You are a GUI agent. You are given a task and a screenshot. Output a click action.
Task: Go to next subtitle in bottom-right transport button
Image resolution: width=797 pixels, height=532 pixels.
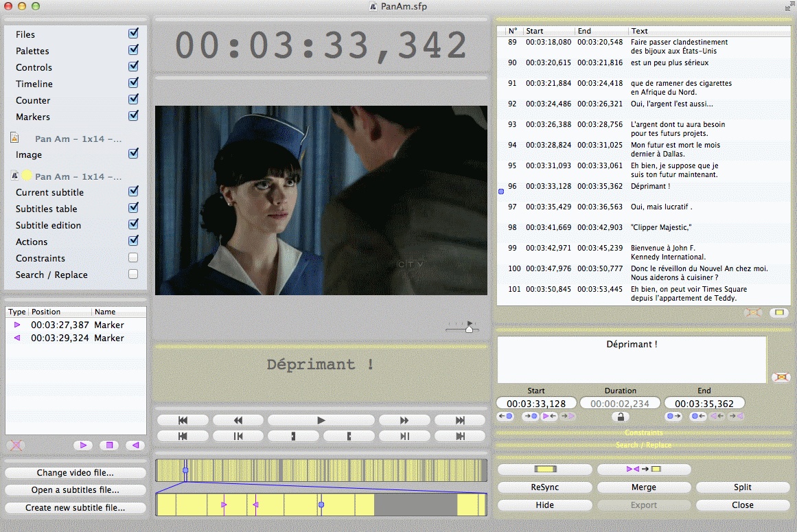(x=460, y=436)
